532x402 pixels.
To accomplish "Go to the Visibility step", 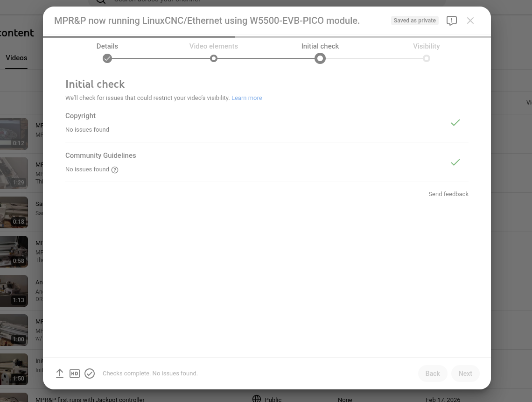I will (427, 58).
